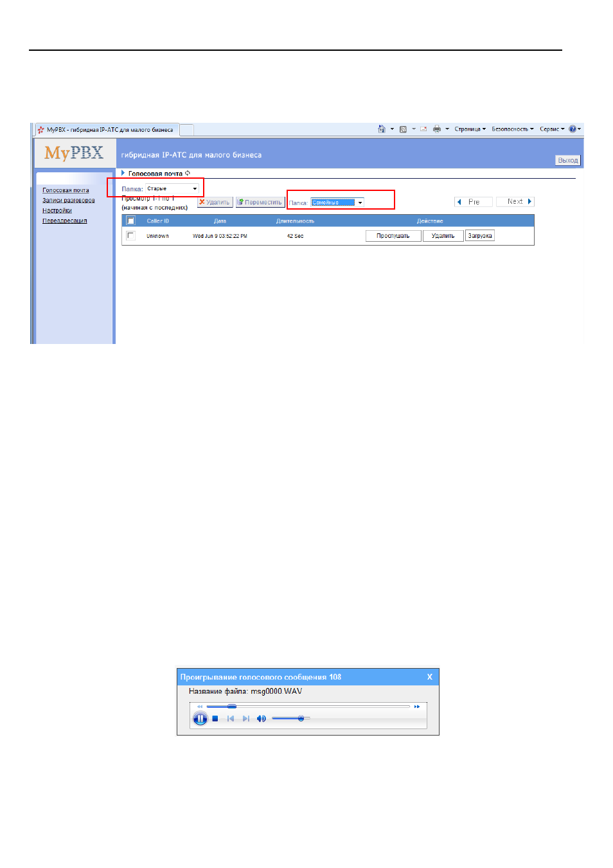The image size is (613, 868).
Task: Click the Удалить button with red X
Action: (x=215, y=202)
